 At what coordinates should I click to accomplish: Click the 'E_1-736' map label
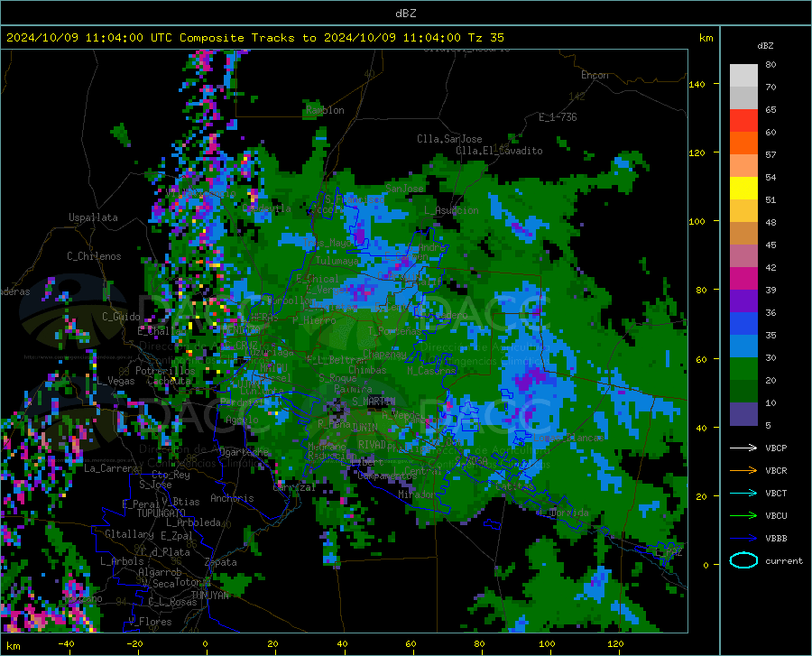(558, 117)
